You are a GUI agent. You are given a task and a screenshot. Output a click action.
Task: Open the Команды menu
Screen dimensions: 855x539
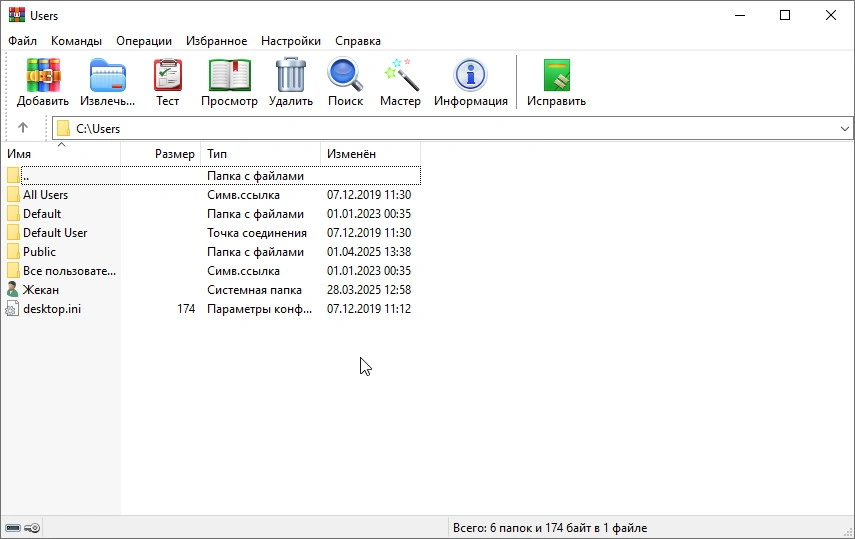tap(76, 41)
